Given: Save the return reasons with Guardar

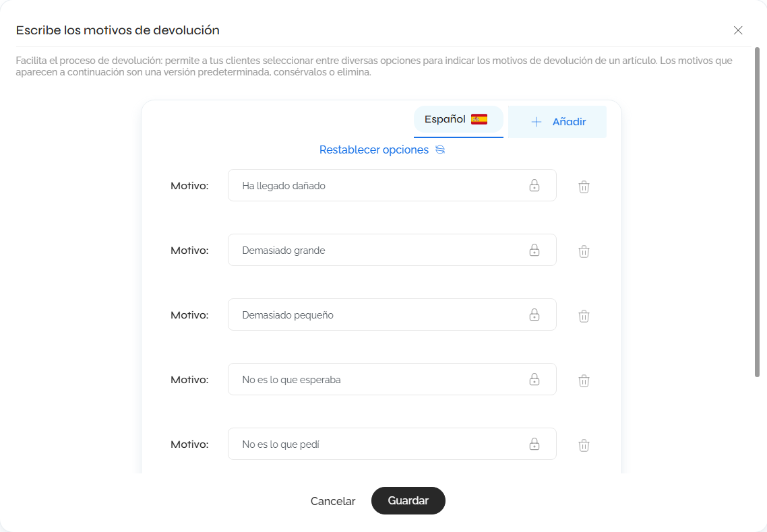Looking at the screenshot, I should (408, 500).
